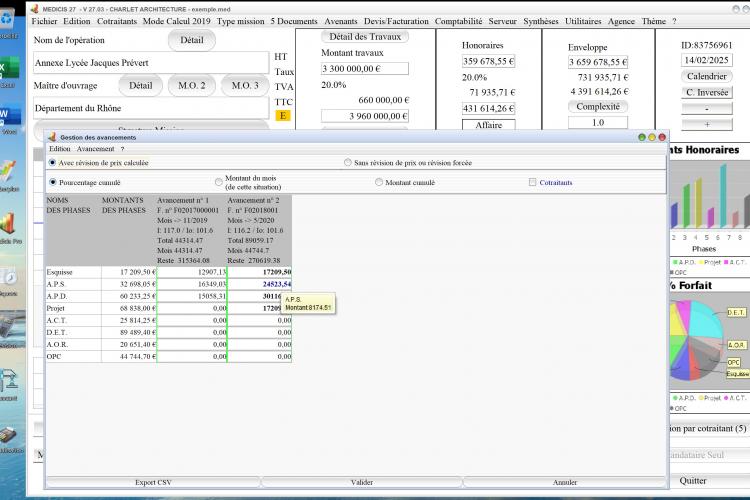
Task: Click the Département du Rhône field
Action: [x=151, y=108]
